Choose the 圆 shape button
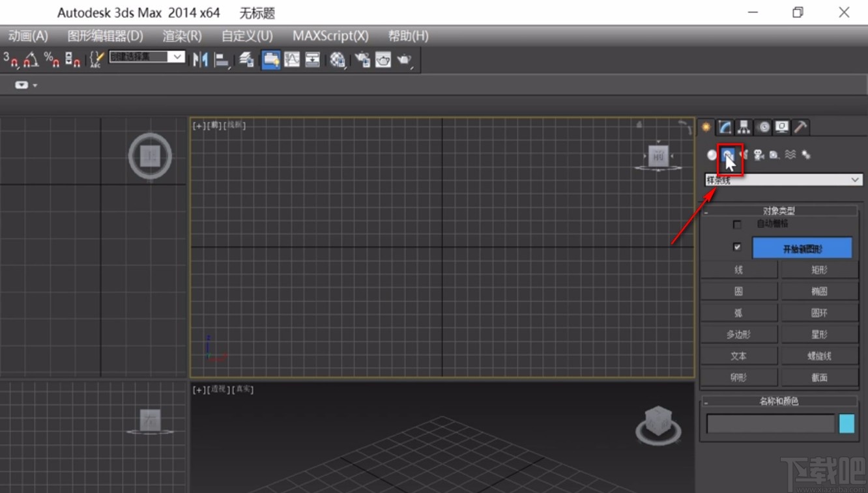Image resolution: width=868 pixels, height=493 pixels. [x=739, y=291]
